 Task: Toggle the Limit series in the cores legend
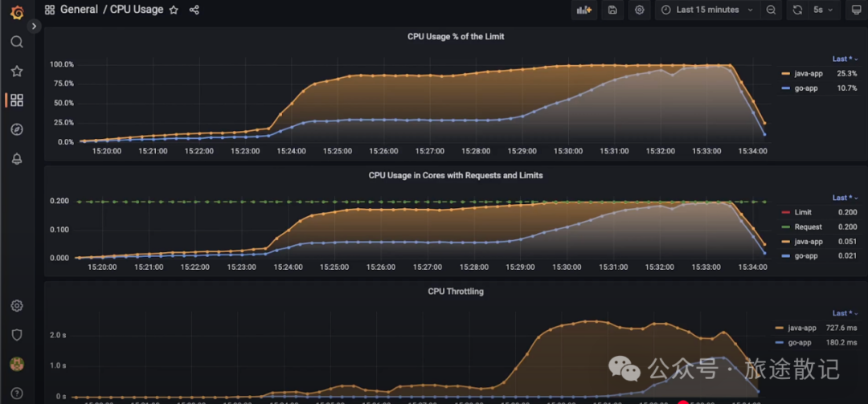[803, 213]
